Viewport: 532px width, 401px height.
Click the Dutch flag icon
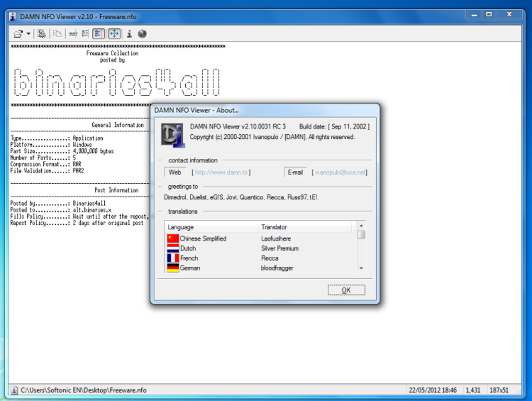point(173,248)
